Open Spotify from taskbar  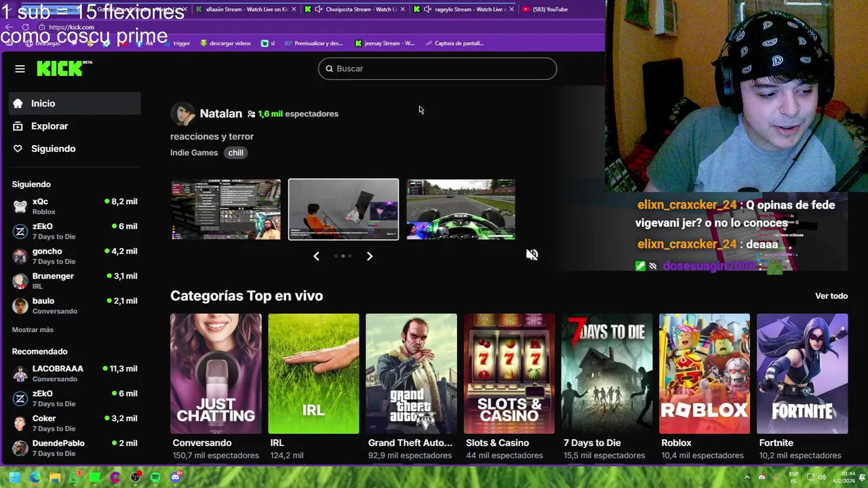155,477
